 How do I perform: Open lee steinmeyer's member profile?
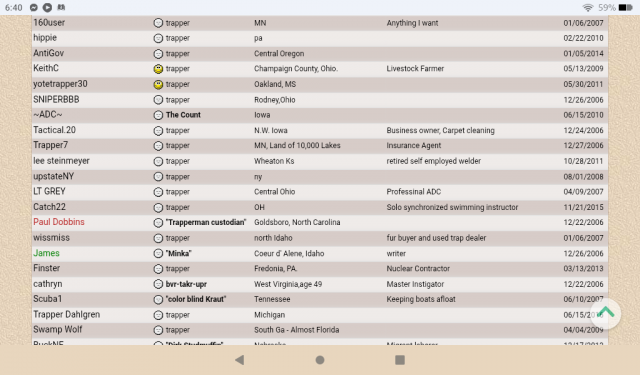tap(61, 161)
